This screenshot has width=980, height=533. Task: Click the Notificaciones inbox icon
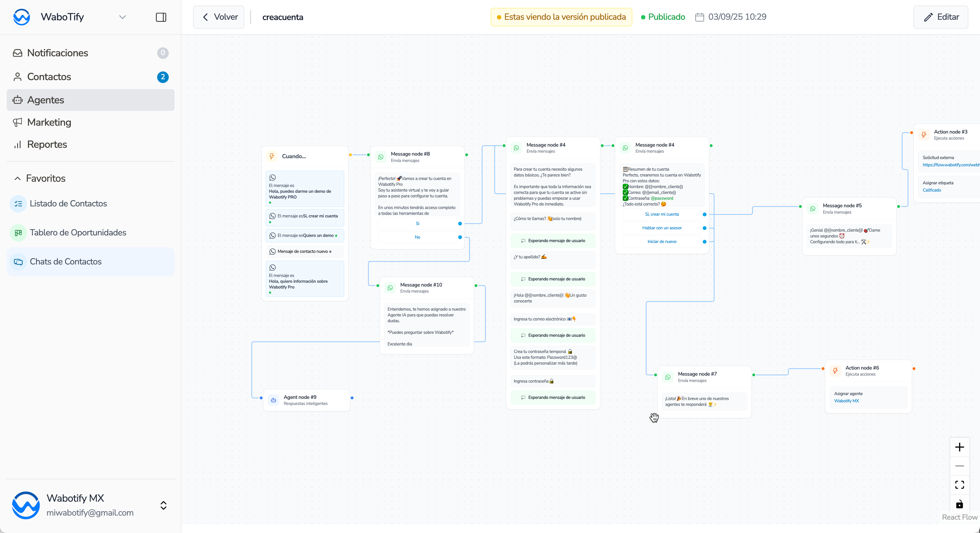17,53
